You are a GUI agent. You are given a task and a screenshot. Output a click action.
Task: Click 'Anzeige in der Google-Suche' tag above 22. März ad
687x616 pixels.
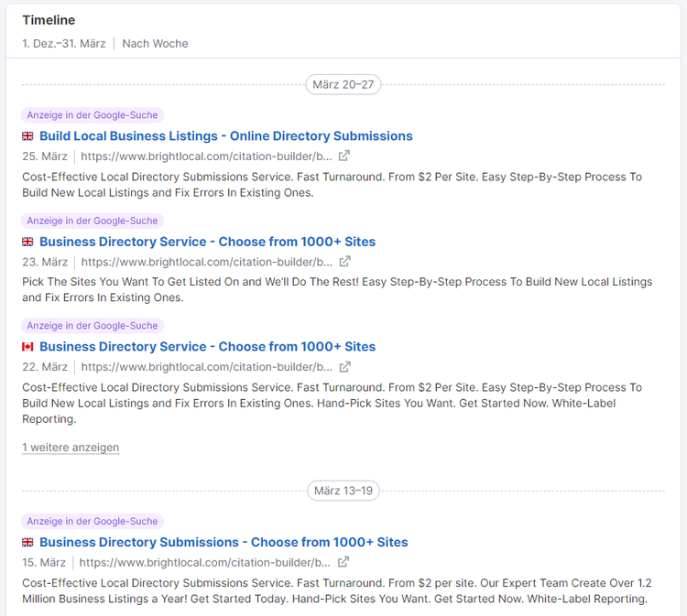coord(93,326)
